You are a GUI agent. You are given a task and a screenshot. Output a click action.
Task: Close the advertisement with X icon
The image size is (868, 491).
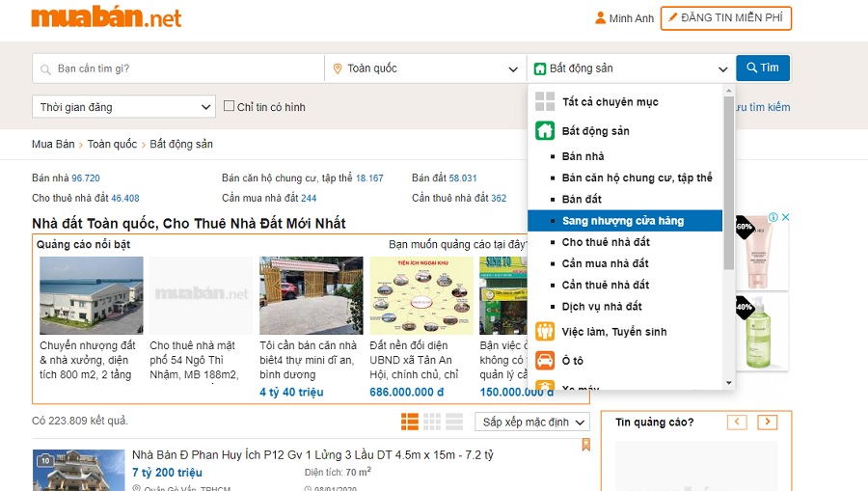pos(785,217)
